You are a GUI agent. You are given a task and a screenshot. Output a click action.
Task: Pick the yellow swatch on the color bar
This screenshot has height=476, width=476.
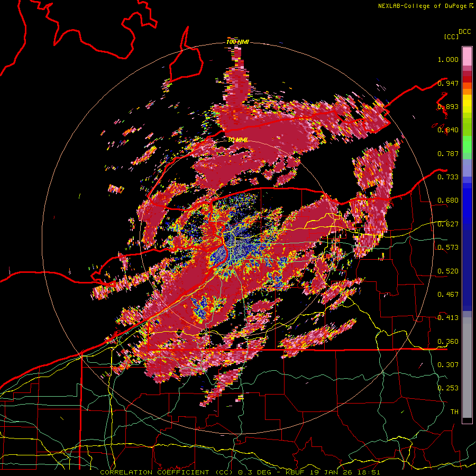point(467,104)
